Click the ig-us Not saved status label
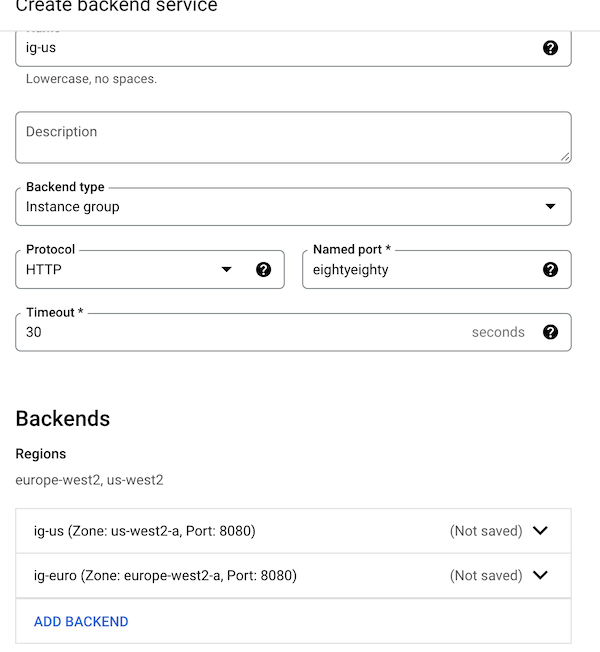Viewport: 600px width, 652px height. coord(486,531)
